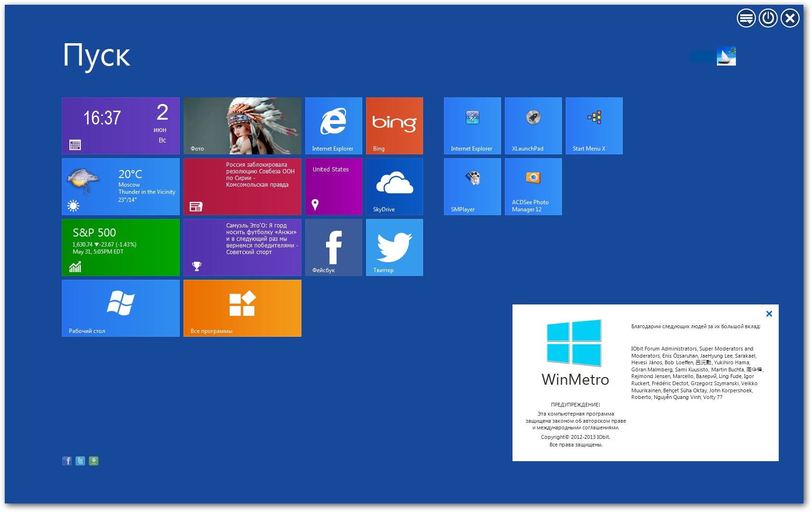This screenshot has height=512, width=812.
Task: Launch the pinned Internet Explorer app tile
Action: (473, 126)
